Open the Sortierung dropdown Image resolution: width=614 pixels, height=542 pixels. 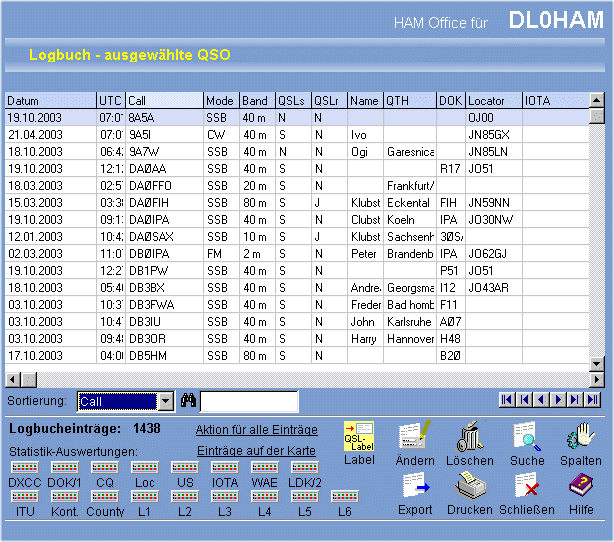click(x=166, y=401)
